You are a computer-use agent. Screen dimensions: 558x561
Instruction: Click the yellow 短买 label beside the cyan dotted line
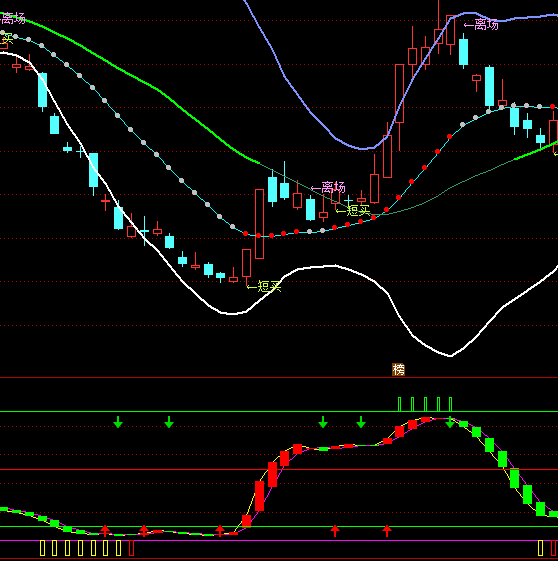(x=353, y=210)
